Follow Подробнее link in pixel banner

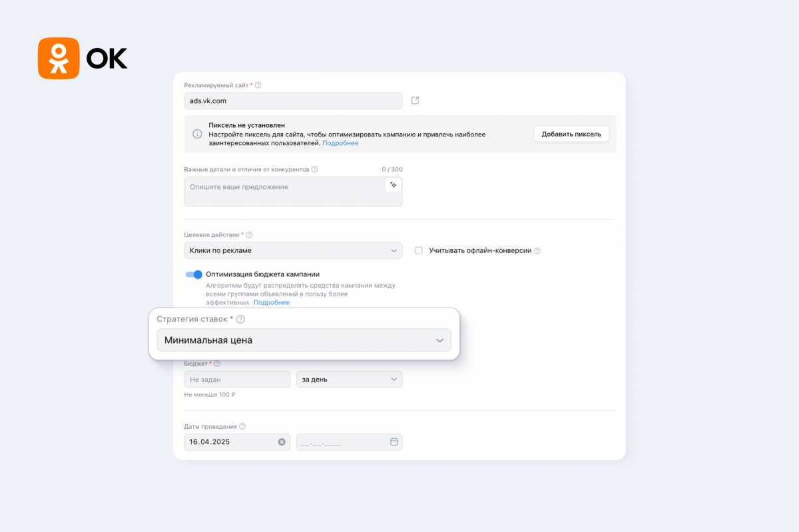pos(340,143)
